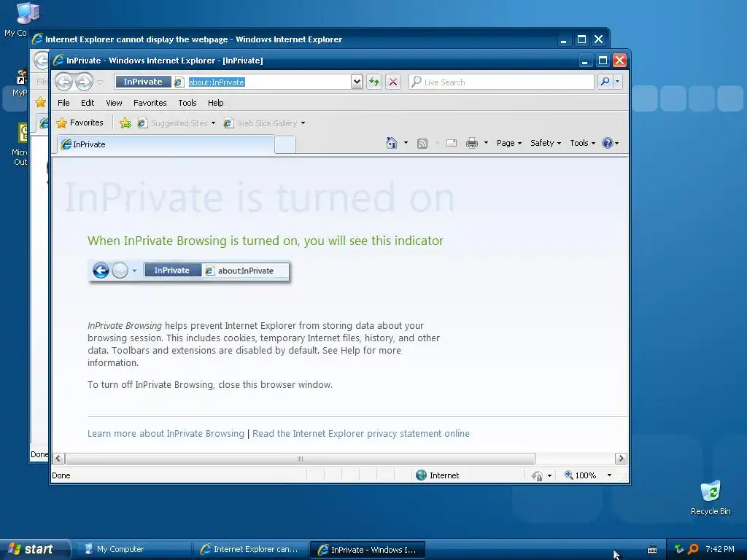Click IE icon in the back window's title bar
This screenshot has height=560, width=747.
coord(38,39)
